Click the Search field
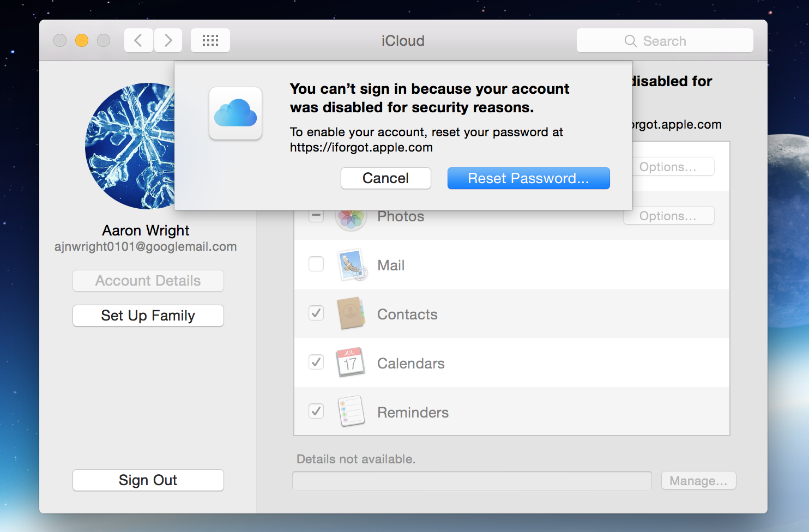This screenshot has width=809, height=532. (665, 41)
